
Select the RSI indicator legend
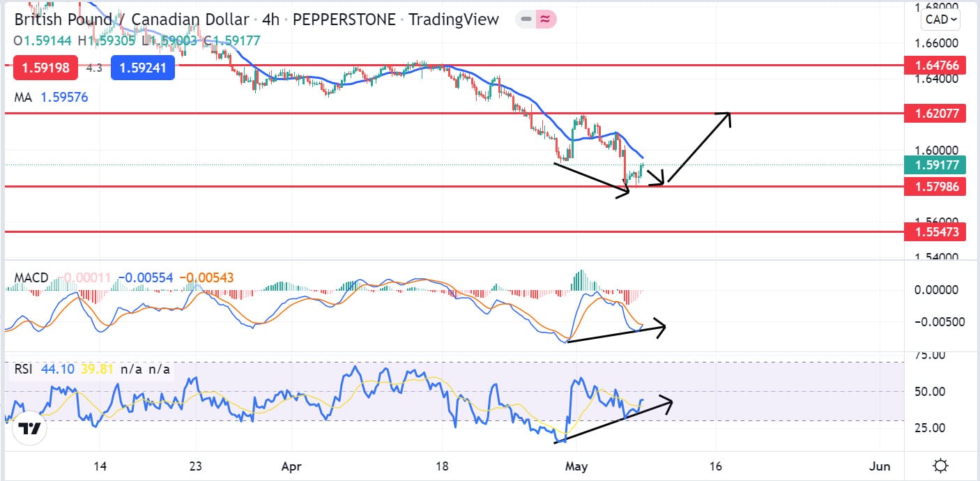(24, 369)
